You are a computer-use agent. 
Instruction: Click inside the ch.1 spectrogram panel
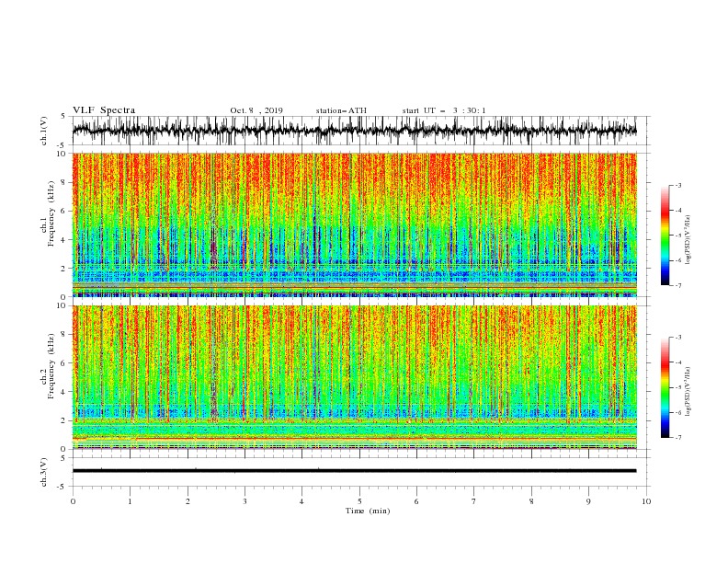pyautogui.click(x=354, y=224)
